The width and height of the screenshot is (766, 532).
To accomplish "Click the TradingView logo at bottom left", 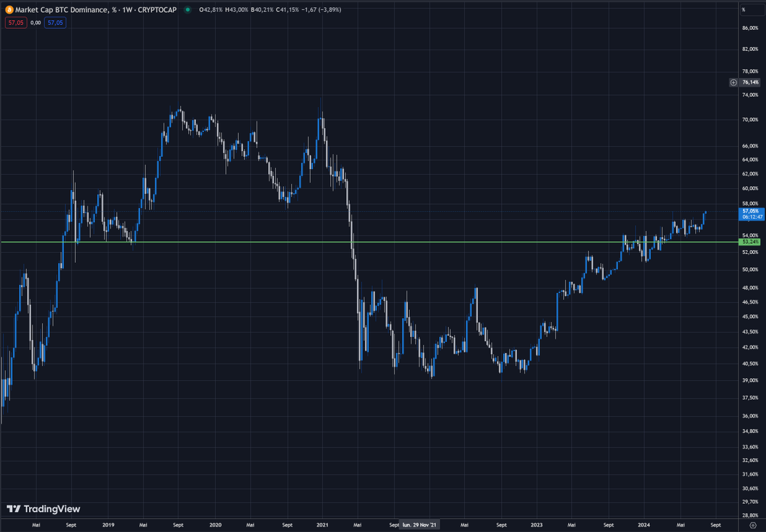I will pyautogui.click(x=13, y=510).
